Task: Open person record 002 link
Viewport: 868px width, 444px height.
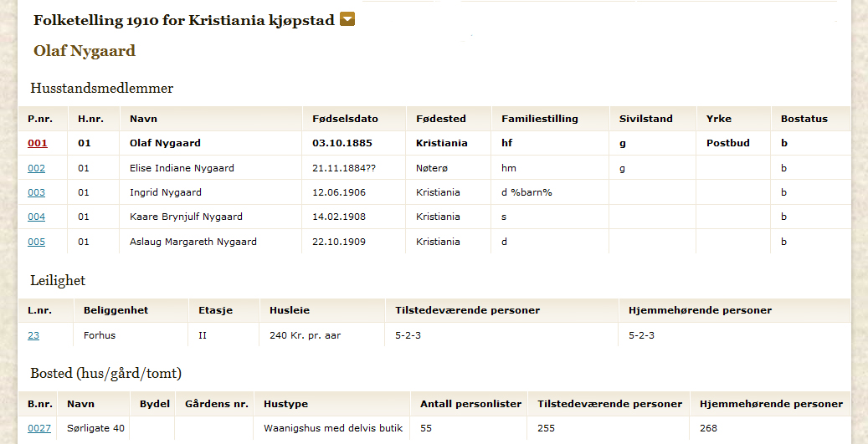Action: [37, 168]
